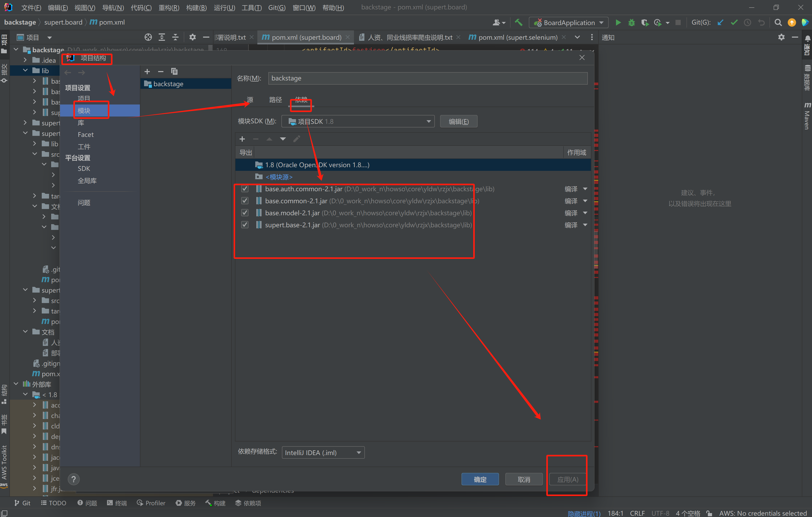Open the Maven tool window

coord(807,116)
